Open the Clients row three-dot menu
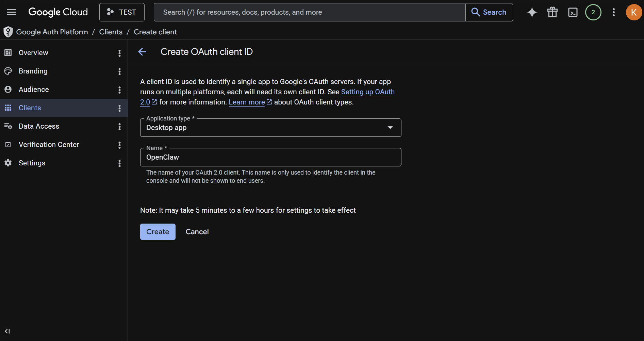Screen dimensions: 644x341 coord(119,108)
